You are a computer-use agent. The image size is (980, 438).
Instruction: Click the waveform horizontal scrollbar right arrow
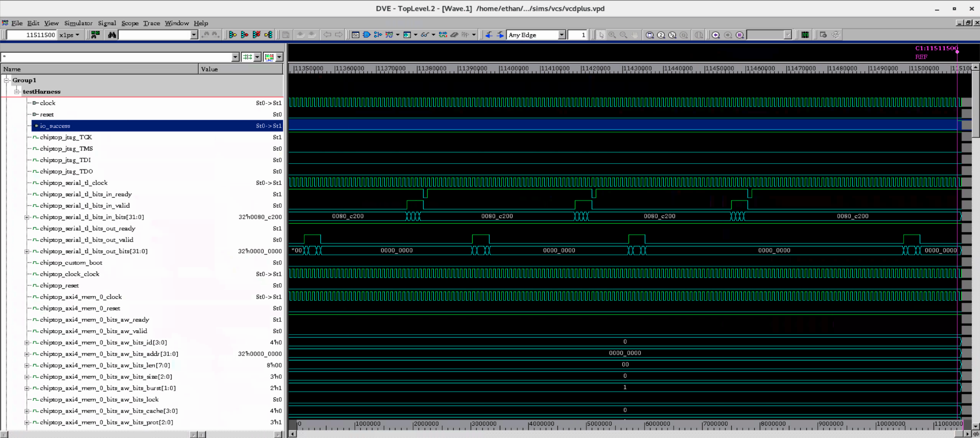pos(967,434)
